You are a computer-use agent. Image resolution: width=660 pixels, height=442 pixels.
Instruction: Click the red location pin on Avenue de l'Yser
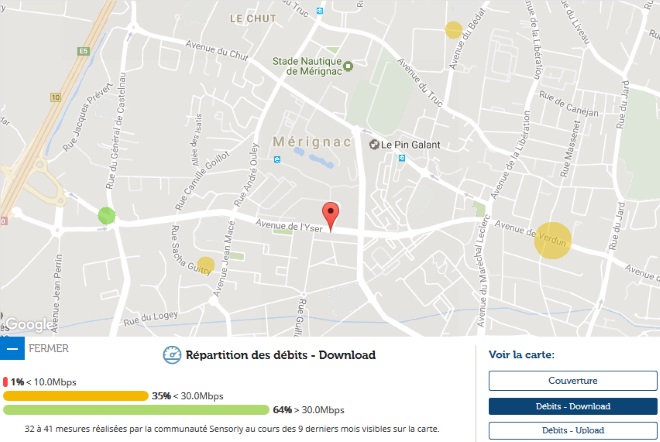330,216
